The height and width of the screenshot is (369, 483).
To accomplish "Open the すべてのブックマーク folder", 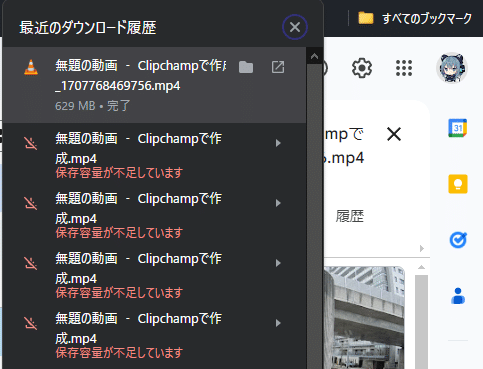I will coord(415,18).
